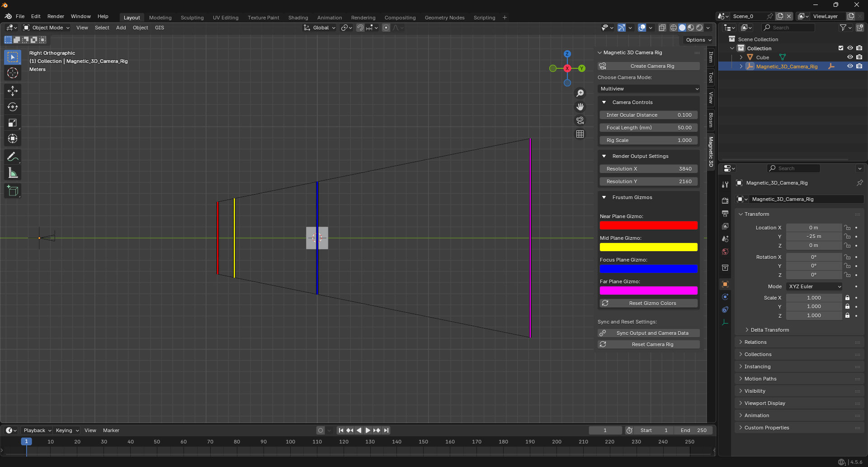
Task: Click the Create Camera Rig button
Action: 649,66
